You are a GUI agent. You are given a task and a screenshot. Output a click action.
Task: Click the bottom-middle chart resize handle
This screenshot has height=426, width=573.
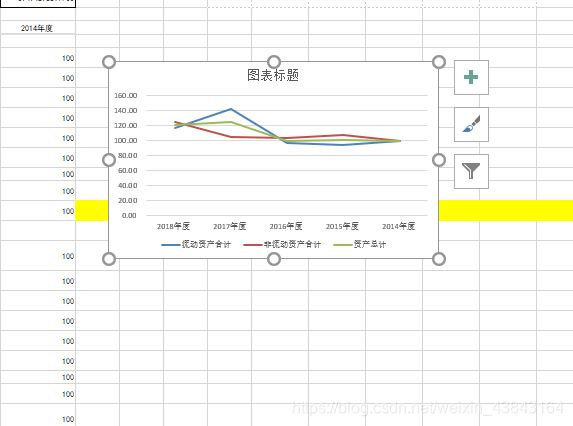[x=274, y=259]
